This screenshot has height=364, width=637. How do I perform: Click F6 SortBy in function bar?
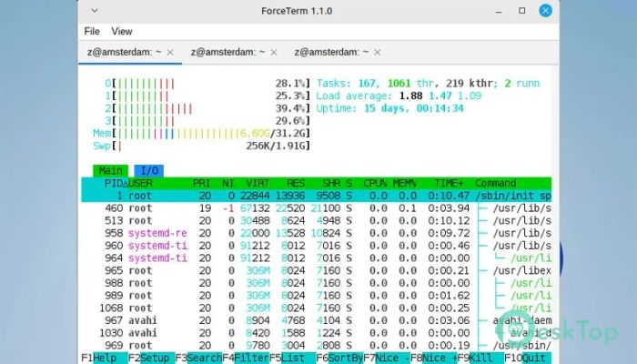[x=339, y=358]
